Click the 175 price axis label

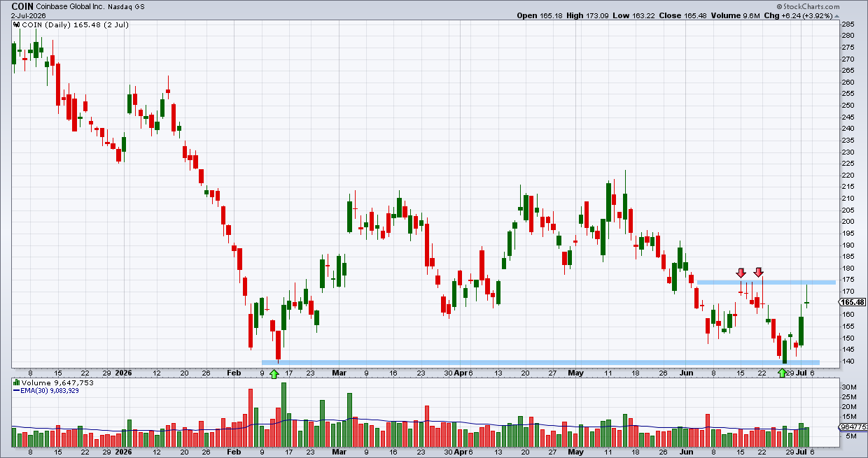pyautogui.click(x=846, y=280)
